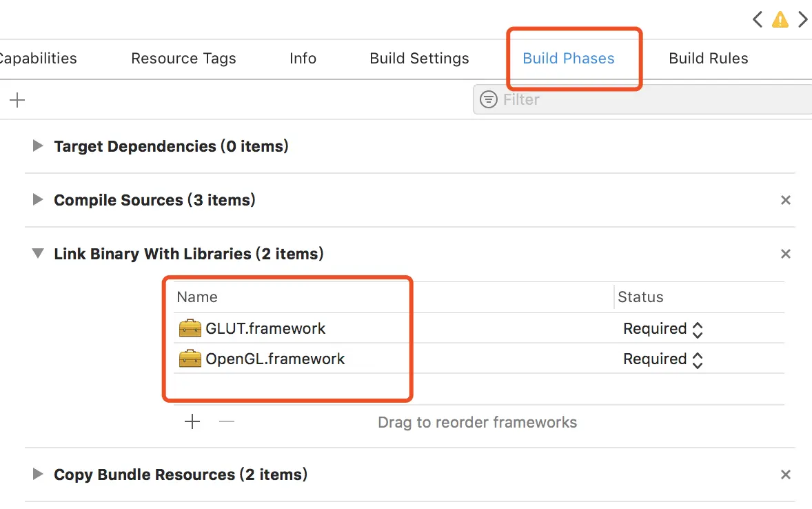
Task: Click the filter funnel icon in the Filter field
Action: tap(489, 99)
